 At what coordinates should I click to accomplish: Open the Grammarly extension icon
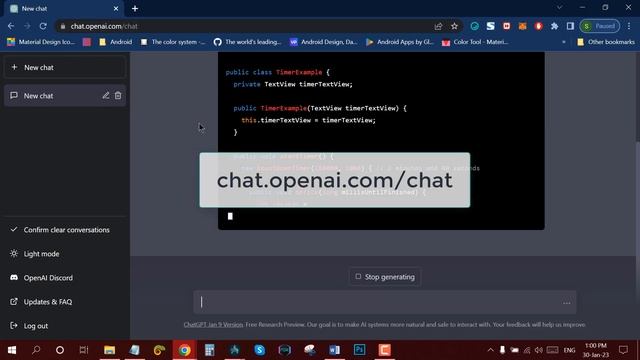point(475,26)
